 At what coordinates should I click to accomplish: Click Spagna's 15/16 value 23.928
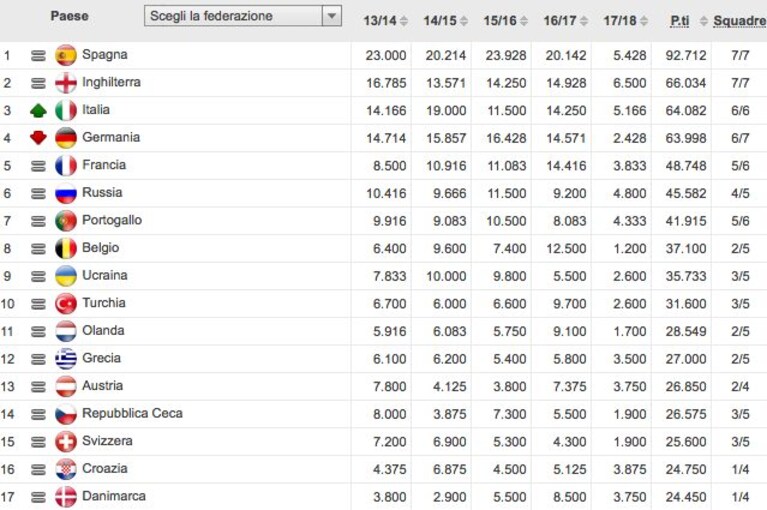click(x=506, y=55)
